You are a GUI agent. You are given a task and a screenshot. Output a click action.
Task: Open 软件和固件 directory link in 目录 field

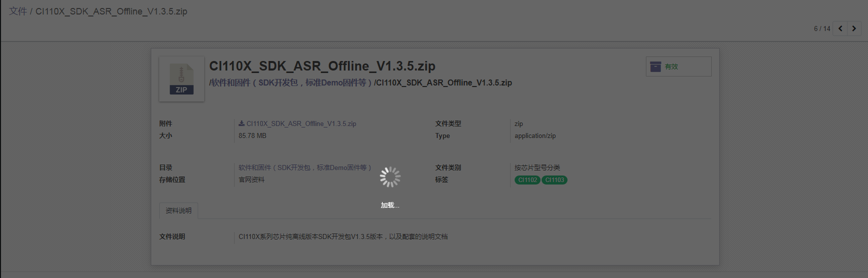(x=305, y=167)
